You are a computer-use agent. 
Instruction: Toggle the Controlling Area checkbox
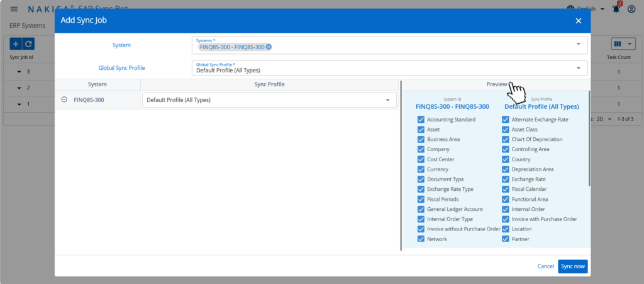pyautogui.click(x=506, y=149)
